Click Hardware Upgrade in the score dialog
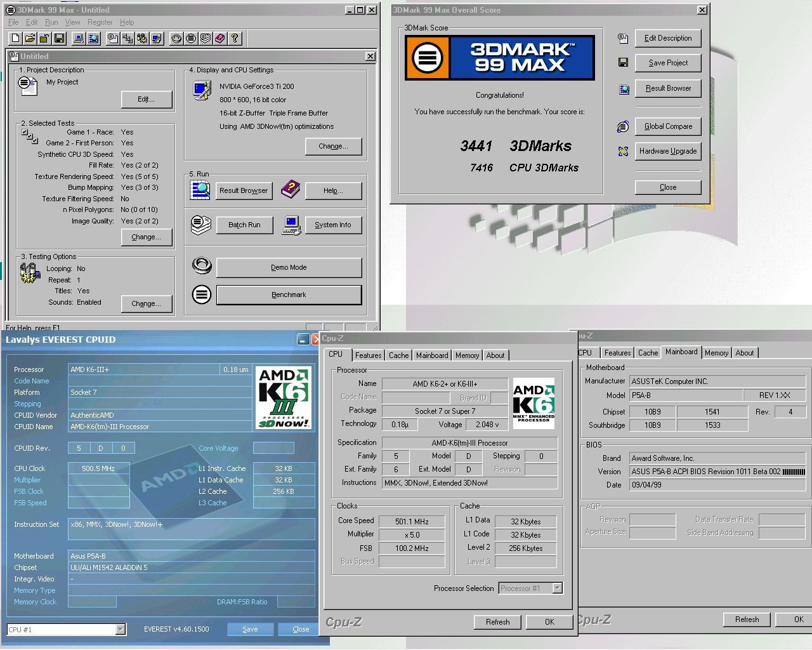Viewport: 812px width, 650px height. (x=668, y=151)
